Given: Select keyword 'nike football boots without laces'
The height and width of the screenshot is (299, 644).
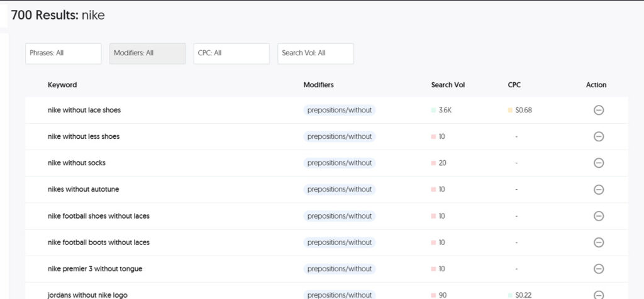Looking at the screenshot, I should point(99,242).
